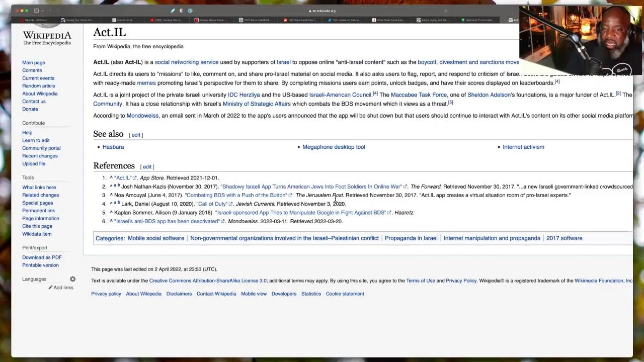Click Mobile view footer link
Image resolution: width=644 pixels, height=362 pixels.
(254, 294)
